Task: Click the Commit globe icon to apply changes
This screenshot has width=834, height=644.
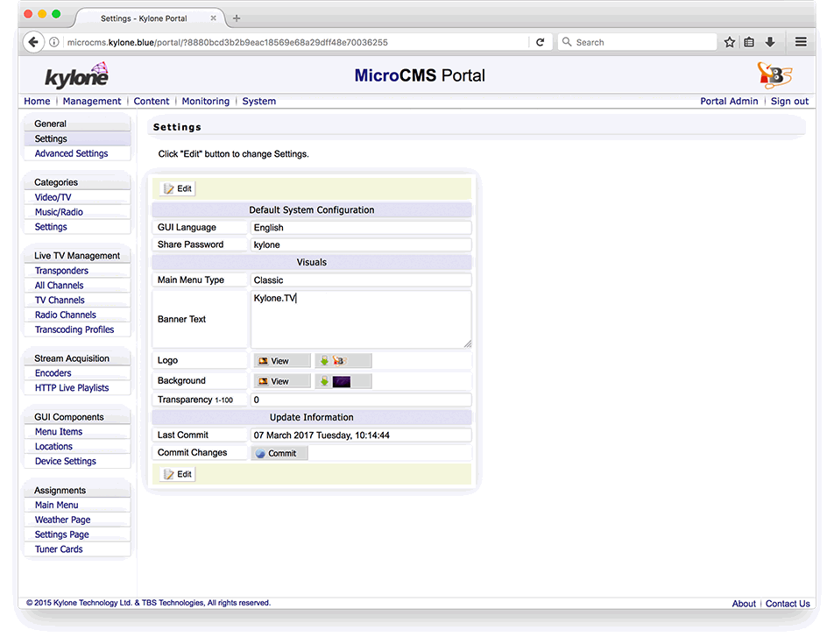Action: click(262, 452)
